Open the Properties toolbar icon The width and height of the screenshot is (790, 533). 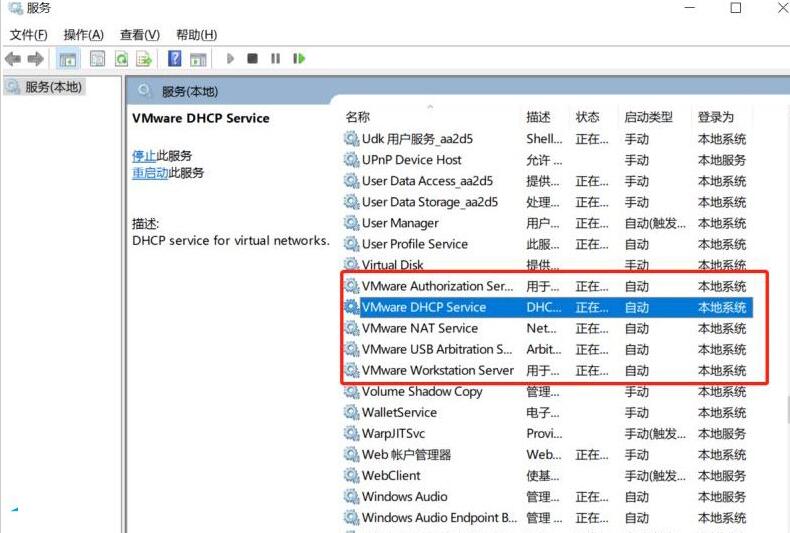pyautogui.click(x=97, y=59)
